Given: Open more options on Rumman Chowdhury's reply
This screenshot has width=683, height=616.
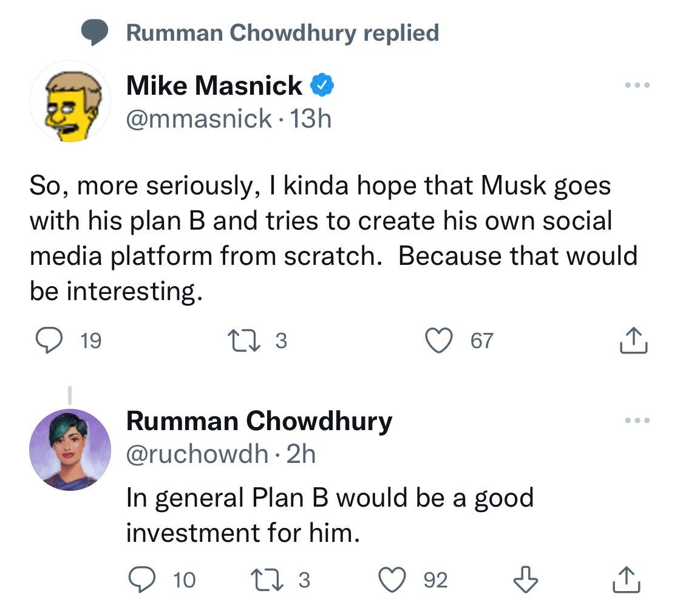Looking at the screenshot, I should 637,420.
